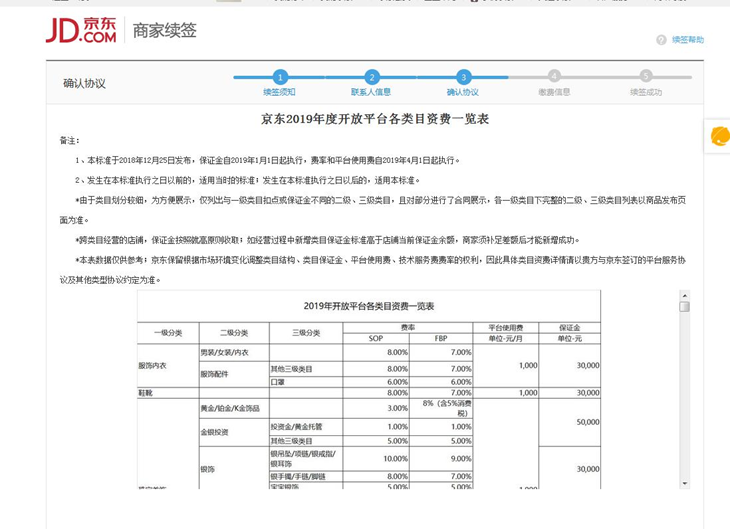The height and width of the screenshot is (529, 730).
Task: Click the 保证金 column header
Action: tap(569, 328)
